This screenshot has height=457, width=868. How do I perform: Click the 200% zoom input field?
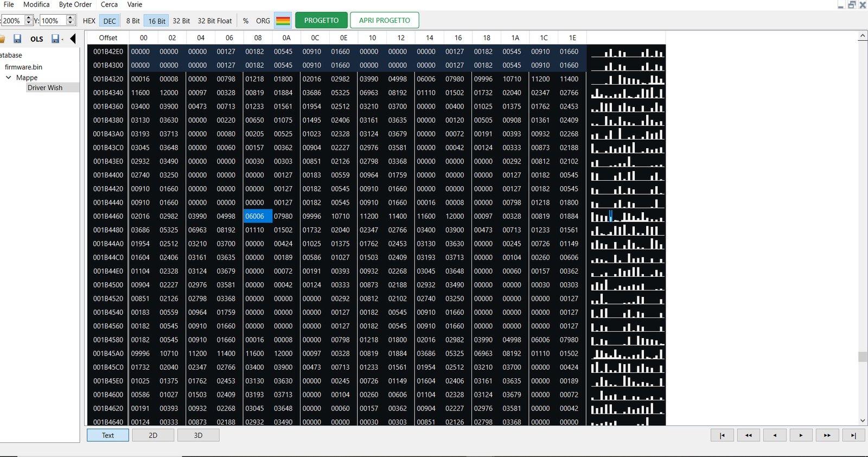[x=12, y=21]
